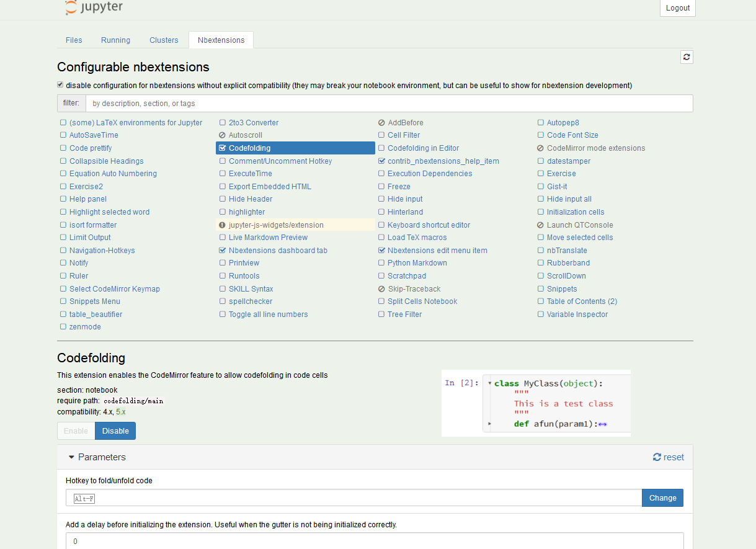The height and width of the screenshot is (549, 756).
Task: Click the forbidden icon by CodeMirror mode extensions
Action: (541, 148)
